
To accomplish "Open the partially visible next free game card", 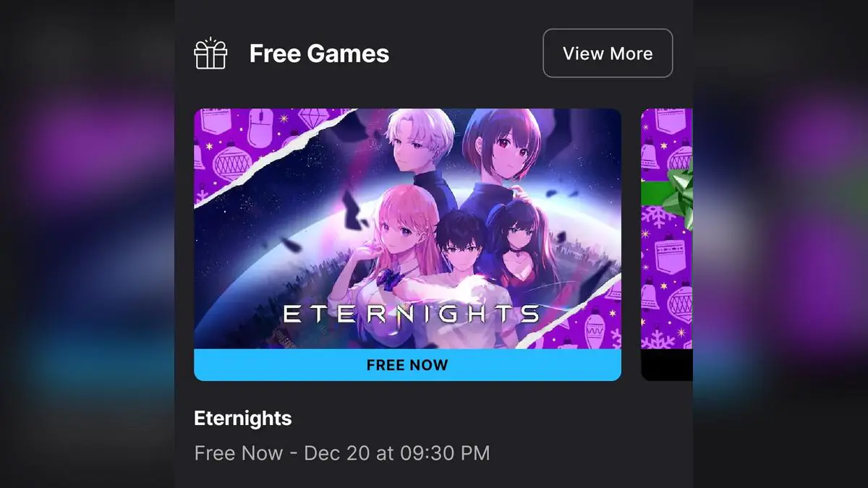I will 667,244.
